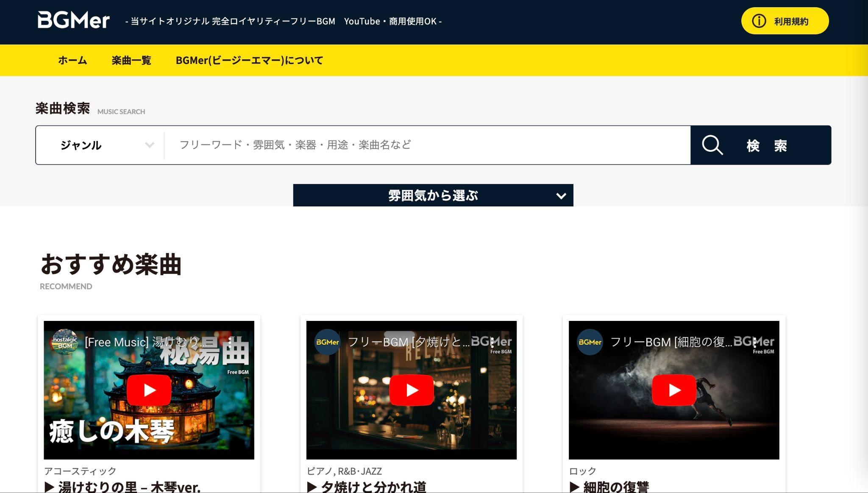Click the ジャンル dropdown chevron arrow

[x=149, y=145]
